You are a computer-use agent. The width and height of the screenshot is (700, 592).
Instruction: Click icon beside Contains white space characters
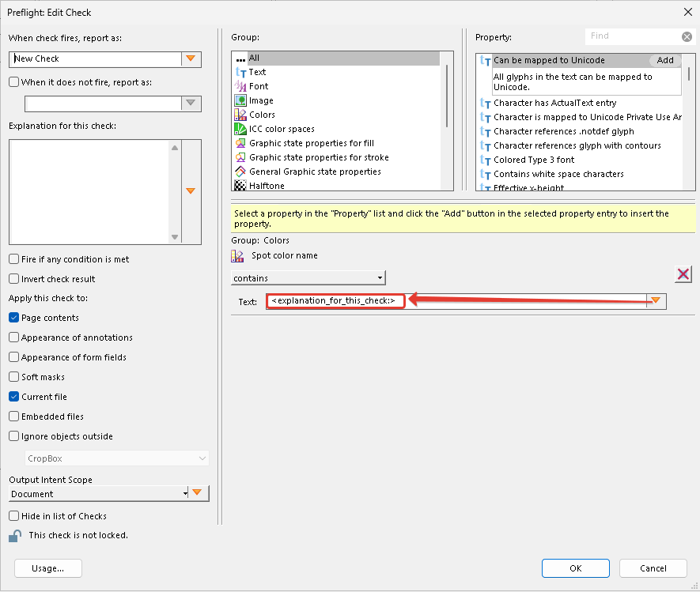486,175
